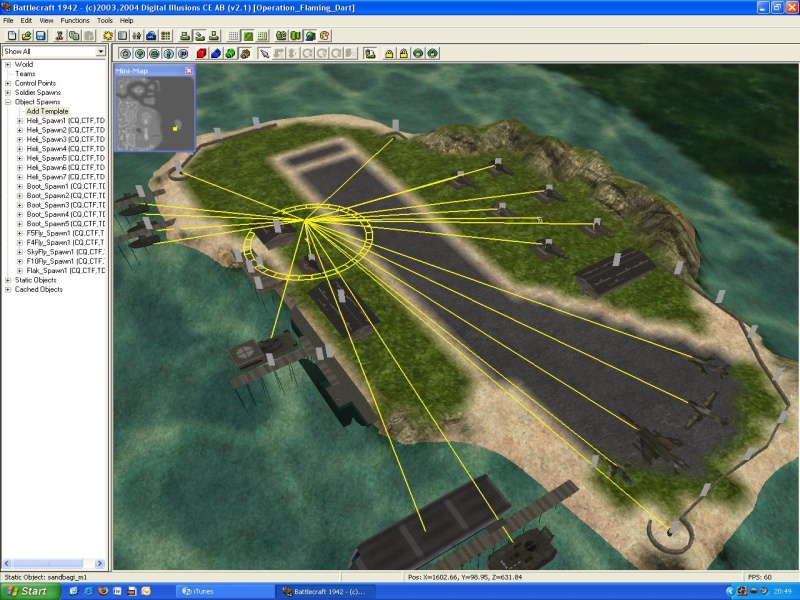Click Add Template in the tree

48,111
